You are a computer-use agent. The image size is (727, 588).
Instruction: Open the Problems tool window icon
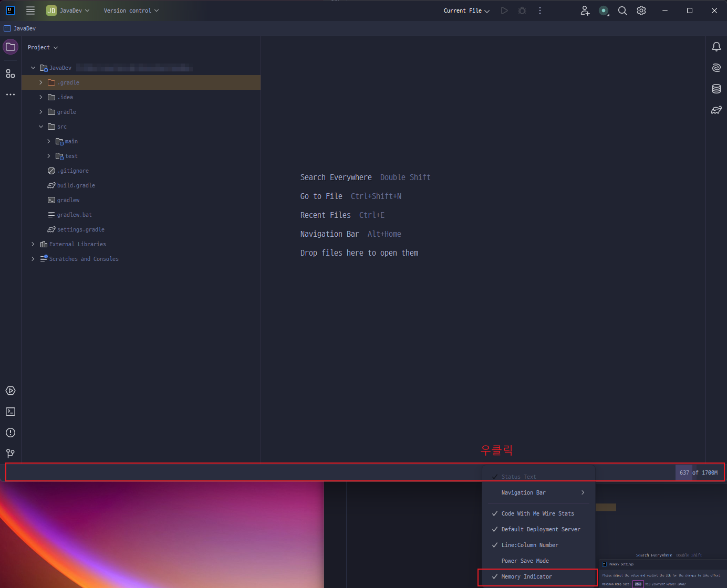click(11, 433)
